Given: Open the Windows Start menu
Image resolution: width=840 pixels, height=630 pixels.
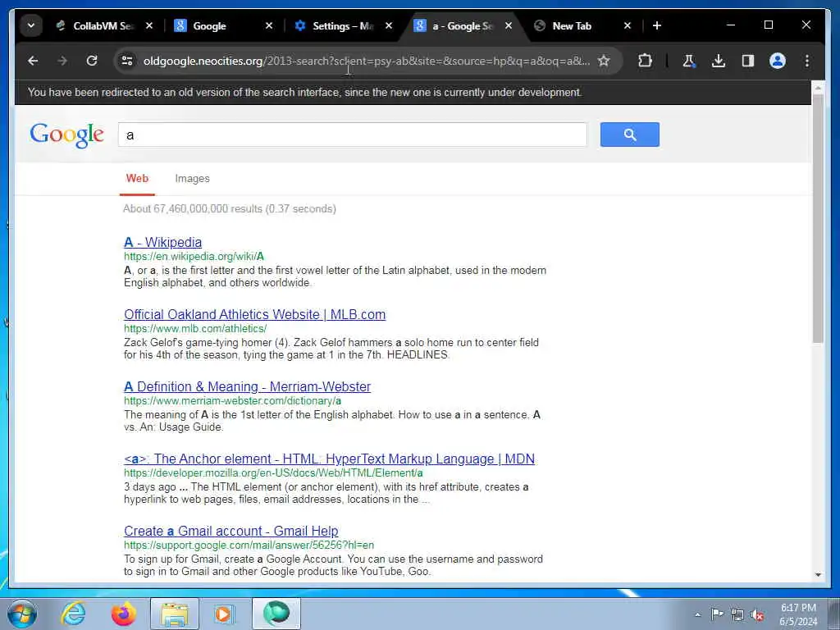Looking at the screenshot, I should pyautogui.click(x=22, y=614).
